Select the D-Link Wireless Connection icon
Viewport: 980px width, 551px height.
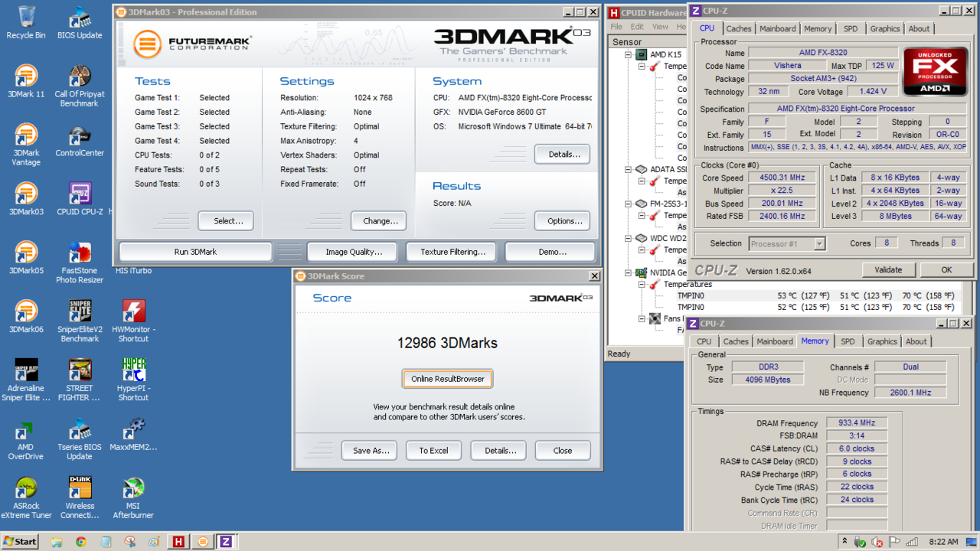(x=80, y=498)
